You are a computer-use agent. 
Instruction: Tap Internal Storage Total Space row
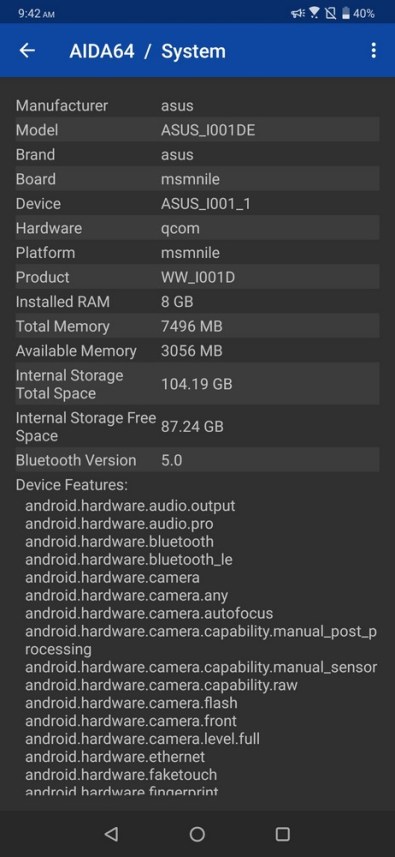click(x=197, y=384)
